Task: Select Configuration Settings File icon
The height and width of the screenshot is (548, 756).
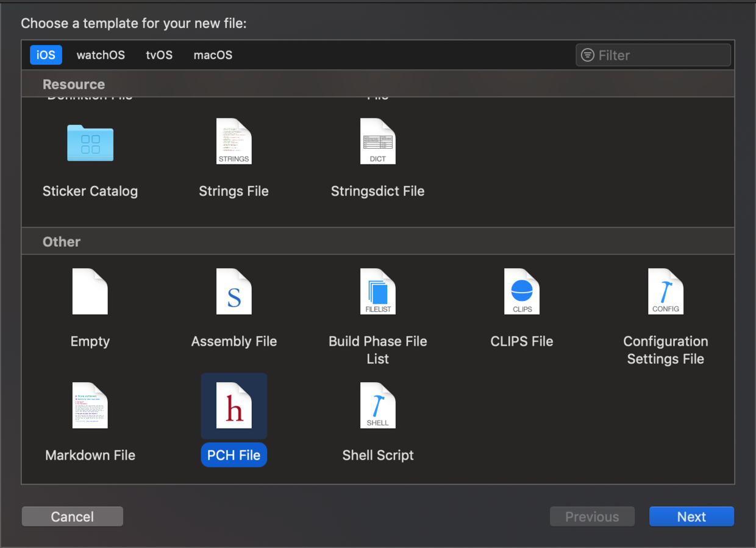Action: click(666, 292)
